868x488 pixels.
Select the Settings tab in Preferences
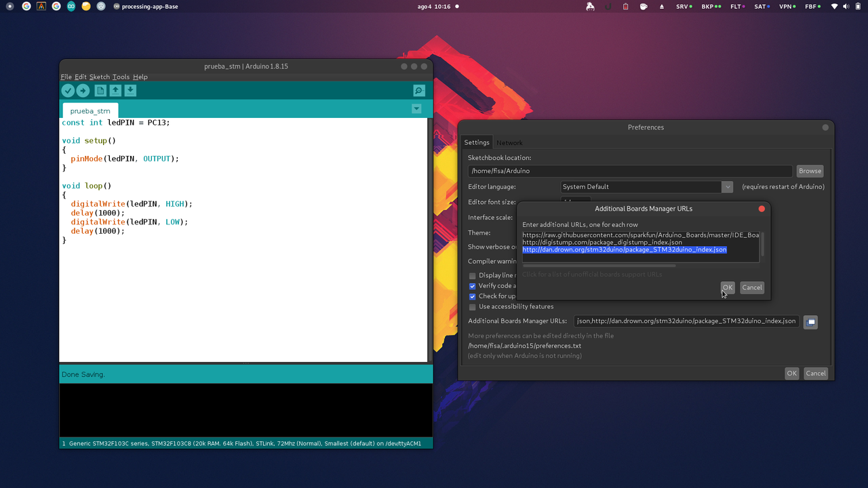click(x=477, y=142)
